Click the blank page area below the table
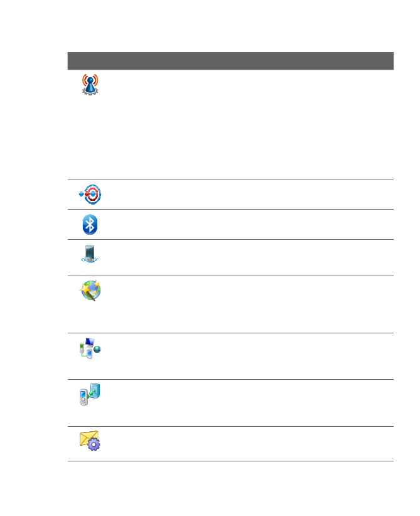This screenshot has height=516, width=420. coord(230,488)
